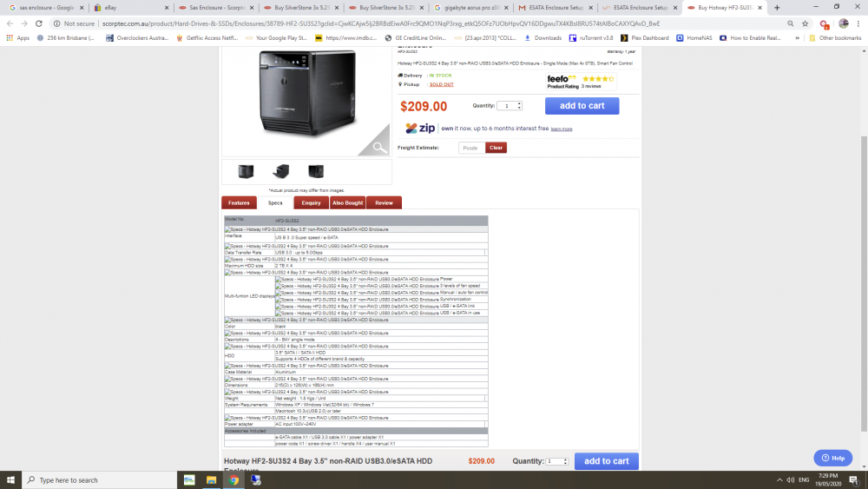Open the Downloads bookmark
Image resolution: width=868 pixels, height=489 pixels.
coord(543,38)
